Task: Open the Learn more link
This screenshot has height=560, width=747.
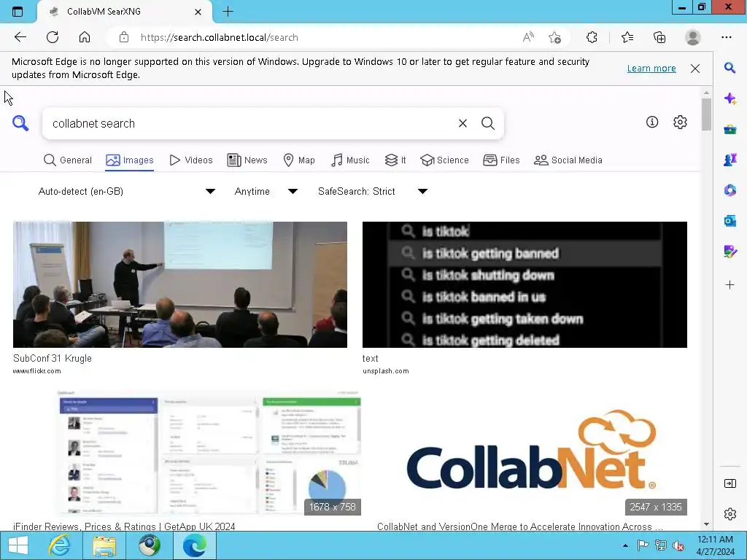Action: click(x=651, y=68)
